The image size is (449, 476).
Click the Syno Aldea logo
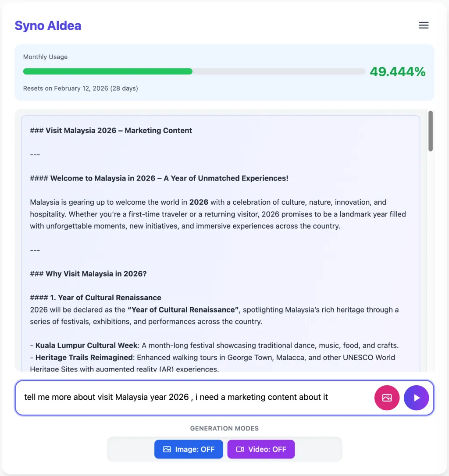pos(48,25)
